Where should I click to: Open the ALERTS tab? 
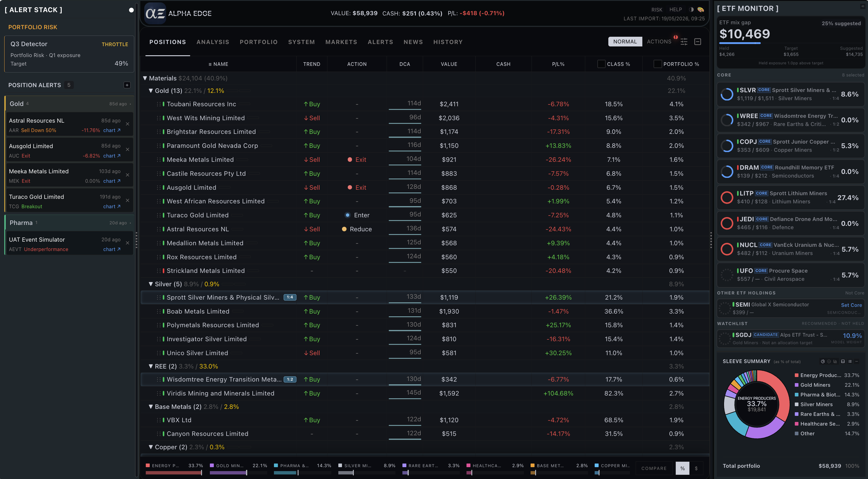[x=380, y=42]
